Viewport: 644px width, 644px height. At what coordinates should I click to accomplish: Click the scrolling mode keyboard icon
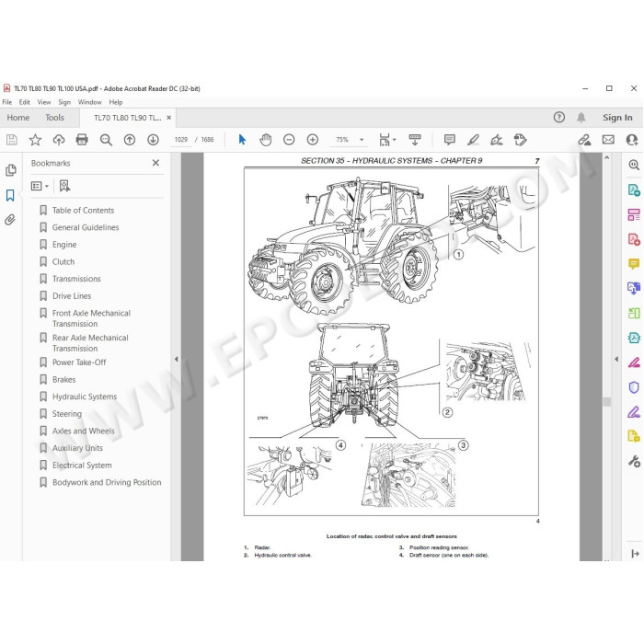tap(414, 140)
